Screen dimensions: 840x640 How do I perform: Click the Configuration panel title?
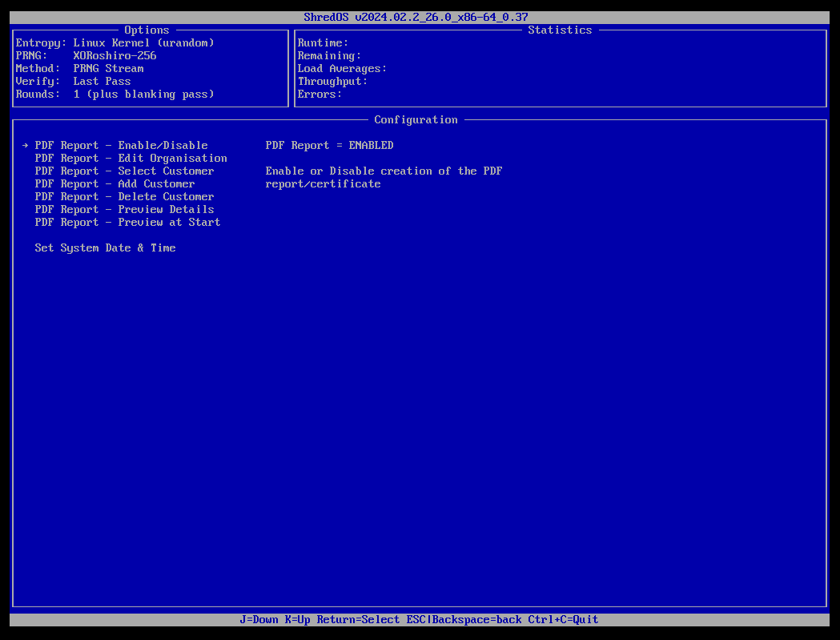pyautogui.click(x=416, y=119)
